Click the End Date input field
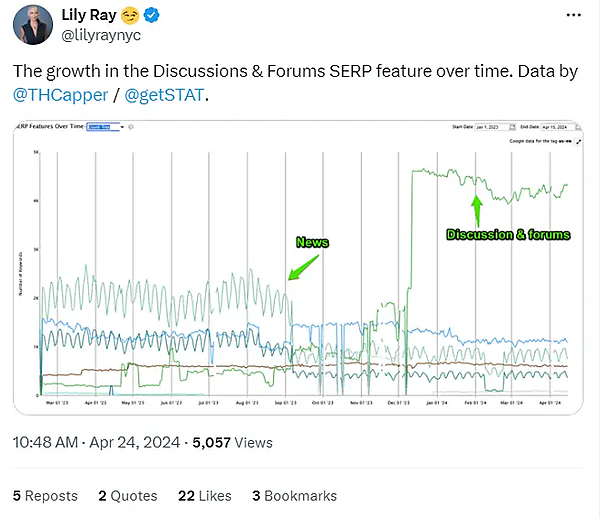This screenshot has width=600, height=518. pyautogui.click(x=555, y=127)
